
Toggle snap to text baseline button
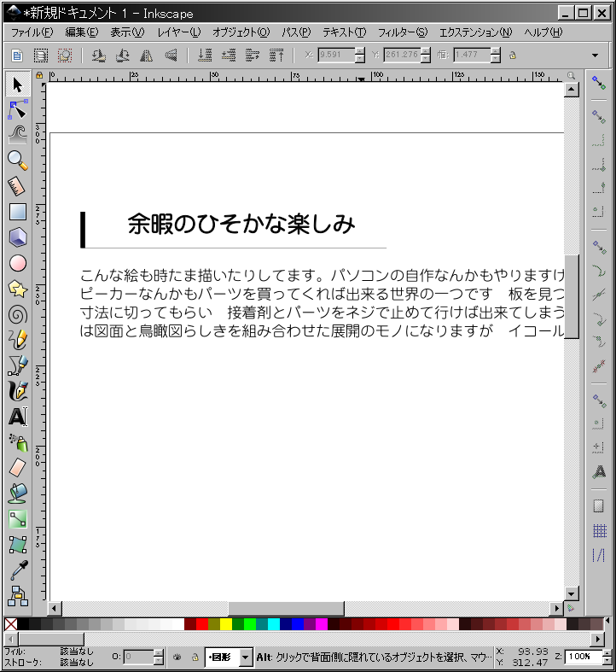pyautogui.click(x=599, y=471)
